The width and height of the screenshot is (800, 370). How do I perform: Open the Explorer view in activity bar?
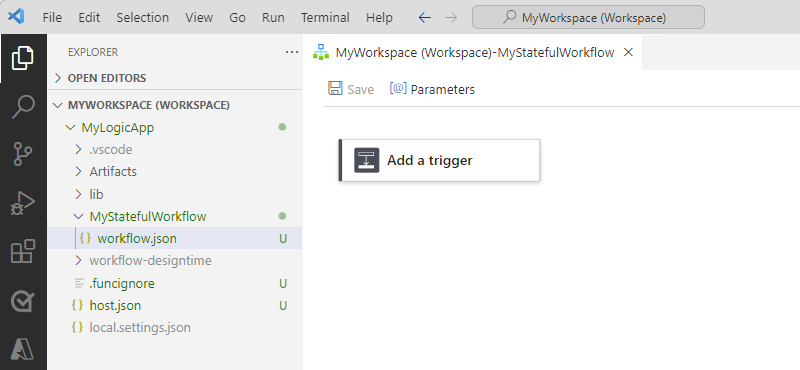(23, 58)
